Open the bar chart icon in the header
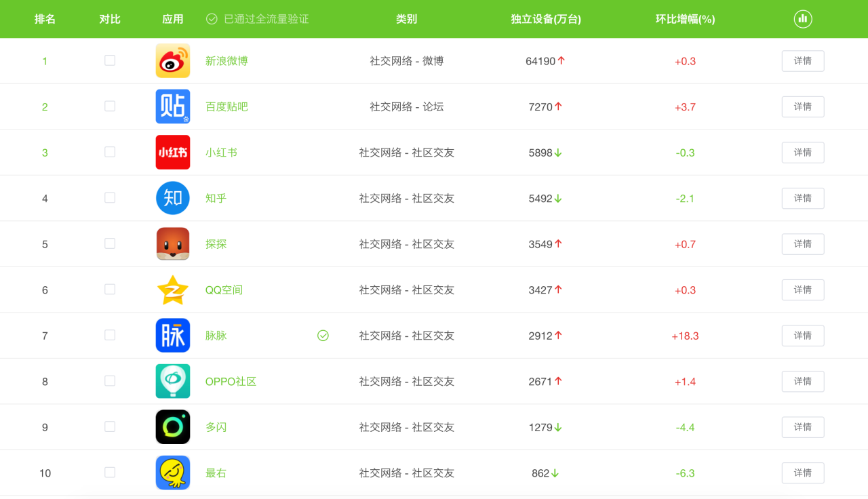 pyautogui.click(x=802, y=19)
